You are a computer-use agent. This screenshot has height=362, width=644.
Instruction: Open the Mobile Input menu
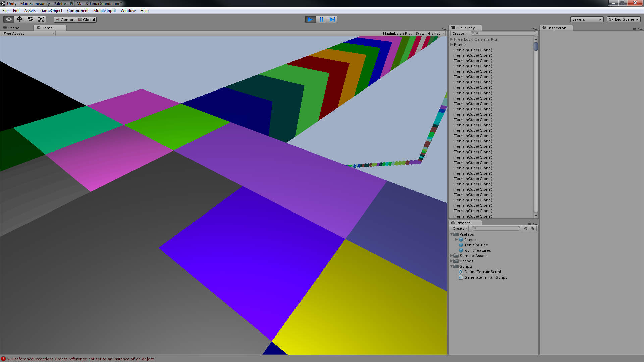105,11
